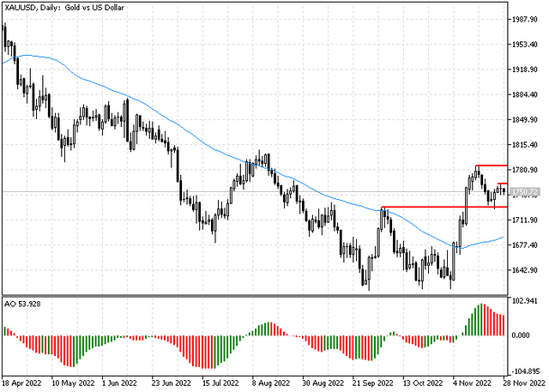Image resolution: width=549 pixels, height=392 pixels.
Task: Click the short red line above the latest candles
Action: pyautogui.click(x=503, y=184)
